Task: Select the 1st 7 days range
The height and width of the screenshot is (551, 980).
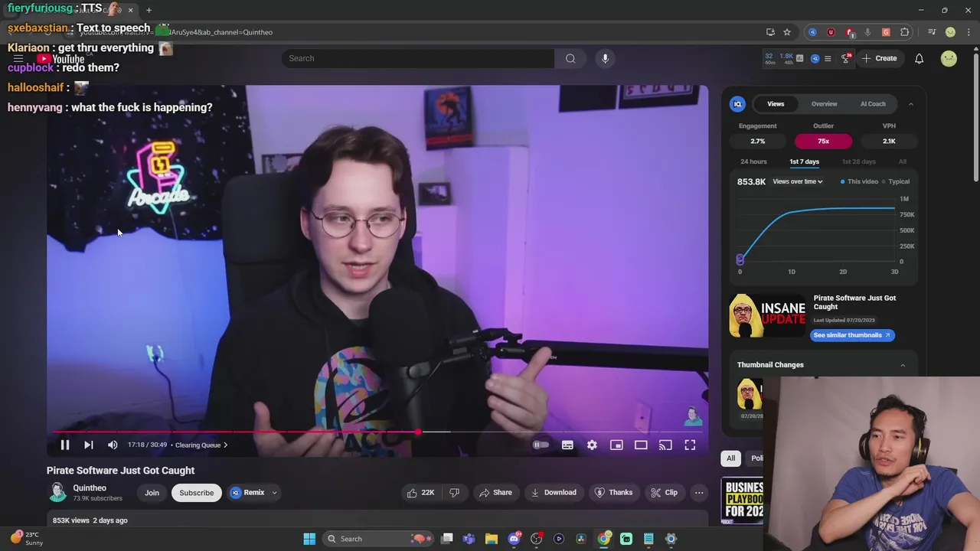Action: click(804, 161)
